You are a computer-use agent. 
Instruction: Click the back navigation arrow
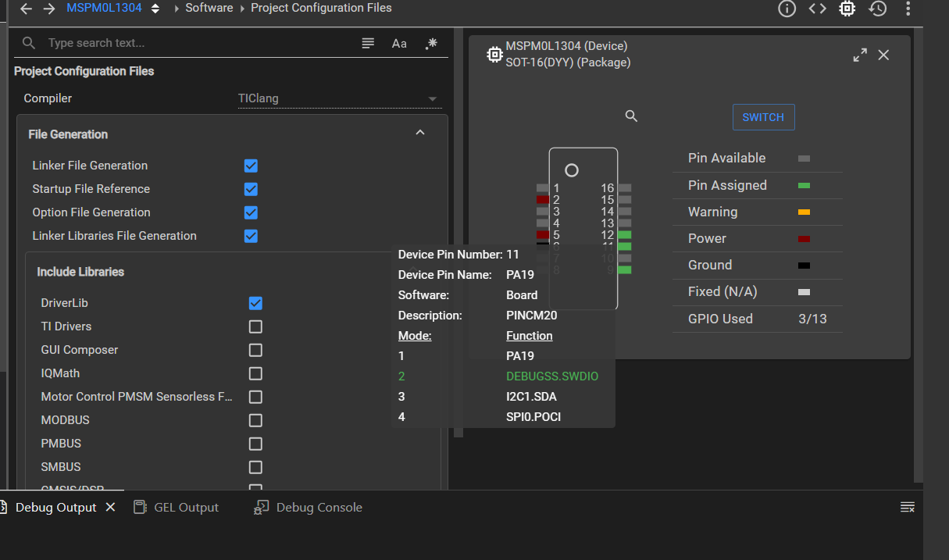27,9
